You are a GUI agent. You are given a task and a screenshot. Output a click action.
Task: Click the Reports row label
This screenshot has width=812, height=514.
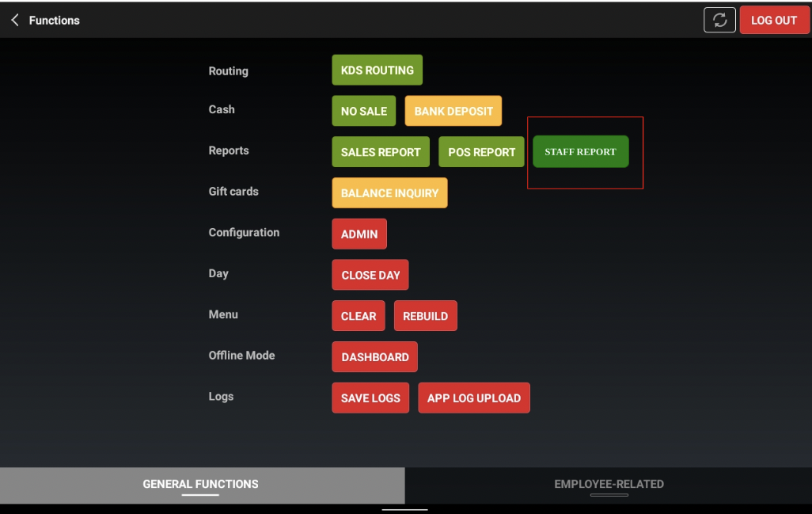pos(229,150)
